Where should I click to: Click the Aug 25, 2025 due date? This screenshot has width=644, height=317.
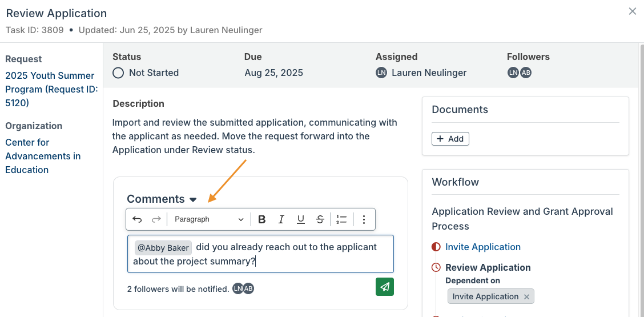273,73
